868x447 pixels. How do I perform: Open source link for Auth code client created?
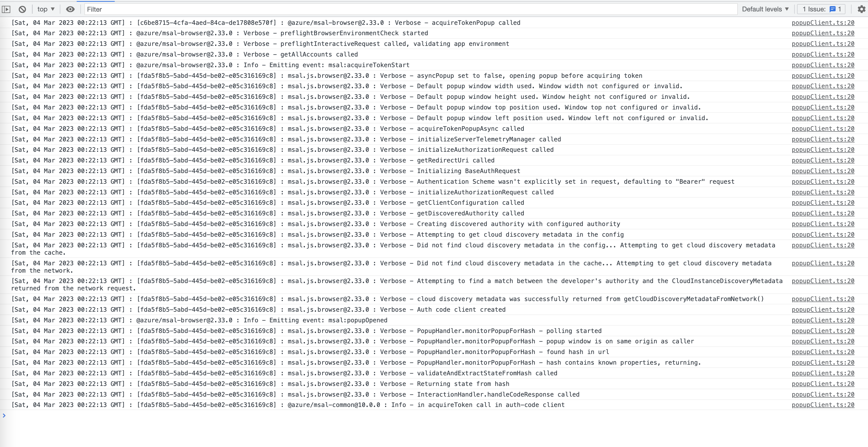click(x=823, y=310)
